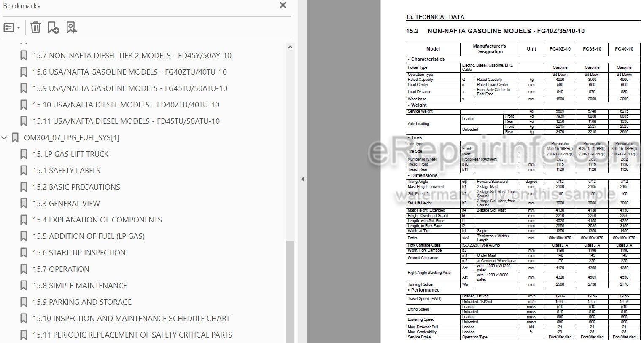The height and width of the screenshot is (343, 644).
Task: Open bookmark 15.8 USA/NAFTA GASOLINE MODELS FG40ZTU
Action: (x=130, y=72)
